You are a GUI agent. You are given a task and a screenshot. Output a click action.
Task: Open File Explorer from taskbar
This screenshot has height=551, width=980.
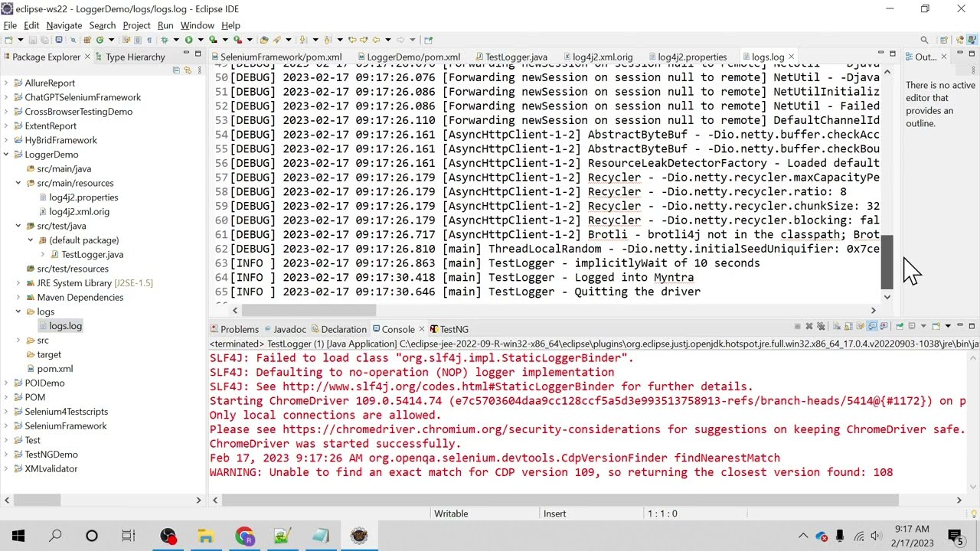[206, 536]
